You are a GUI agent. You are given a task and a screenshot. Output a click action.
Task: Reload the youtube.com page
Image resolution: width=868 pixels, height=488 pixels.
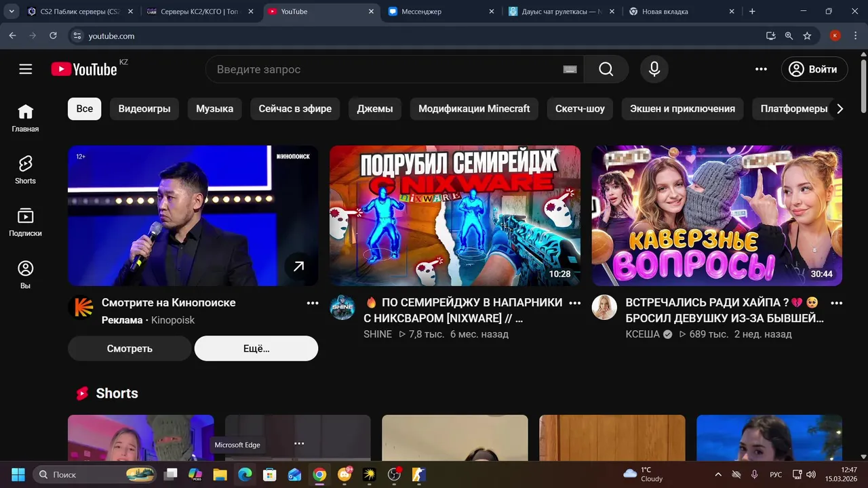53,35
